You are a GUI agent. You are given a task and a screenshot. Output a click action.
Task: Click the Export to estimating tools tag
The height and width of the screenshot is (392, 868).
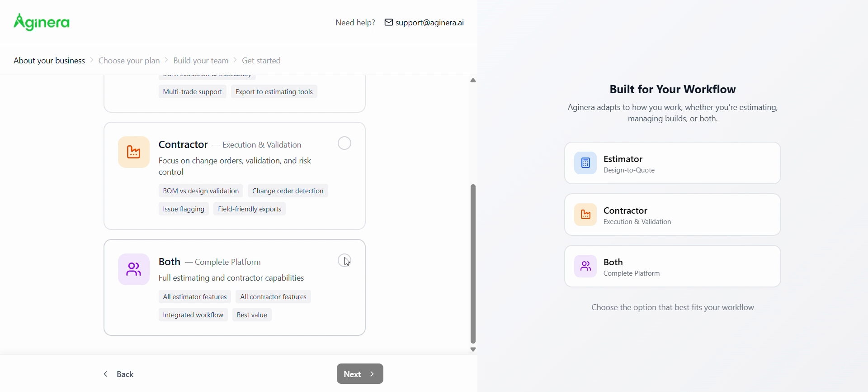274,92
